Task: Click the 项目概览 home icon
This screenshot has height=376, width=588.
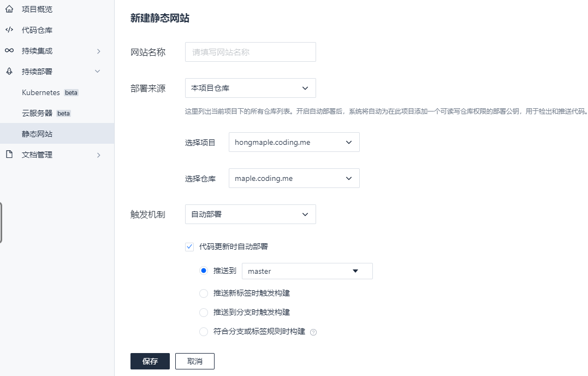Action: click(9, 9)
